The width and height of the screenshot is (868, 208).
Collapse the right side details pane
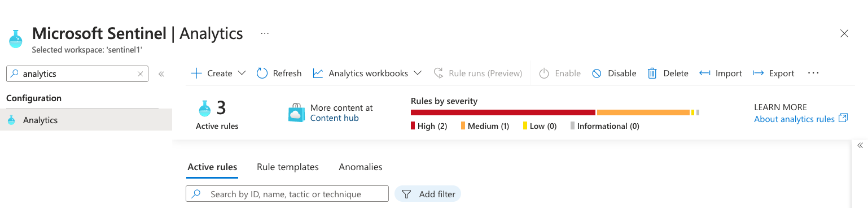(860, 145)
